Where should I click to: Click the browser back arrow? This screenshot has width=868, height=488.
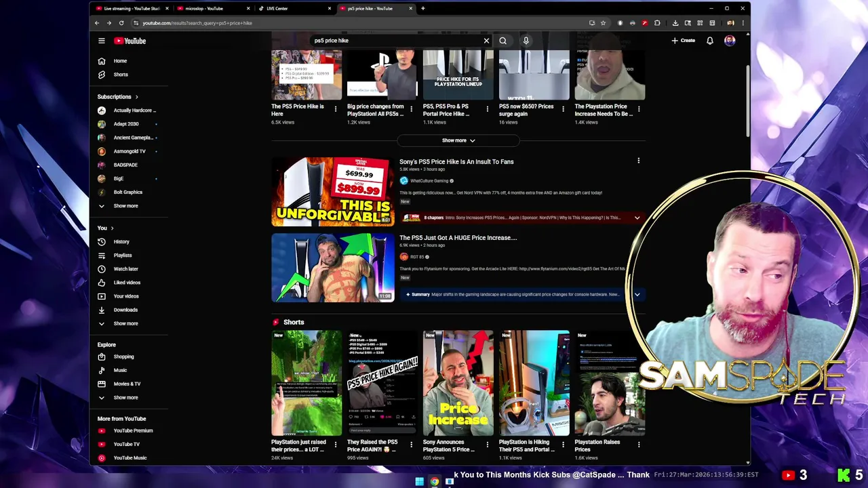[97, 23]
